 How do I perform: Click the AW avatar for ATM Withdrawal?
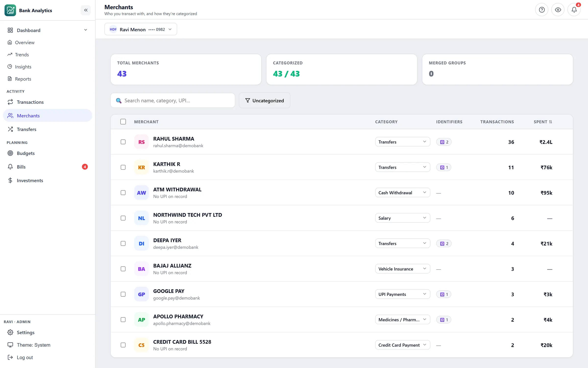pyautogui.click(x=141, y=193)
